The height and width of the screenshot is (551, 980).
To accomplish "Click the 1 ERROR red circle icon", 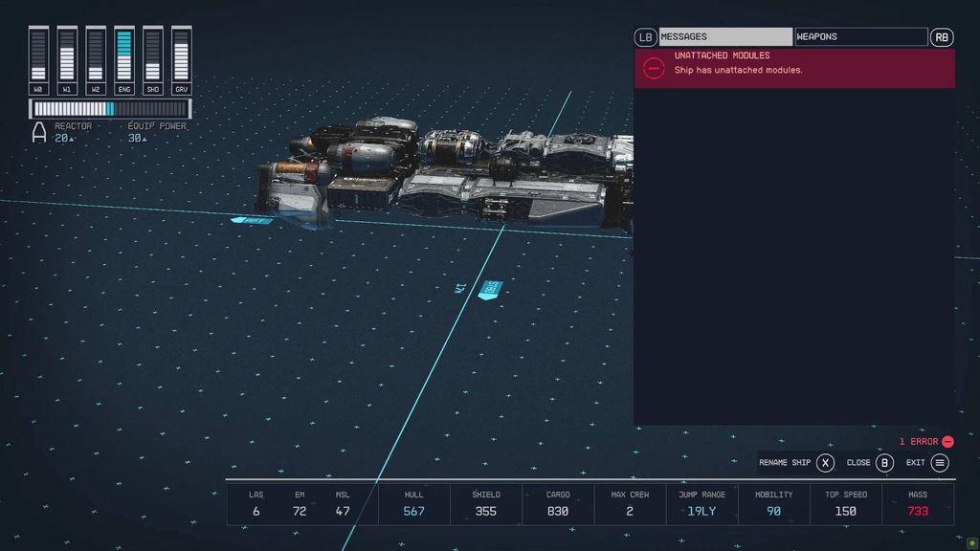I will (946, 441).
